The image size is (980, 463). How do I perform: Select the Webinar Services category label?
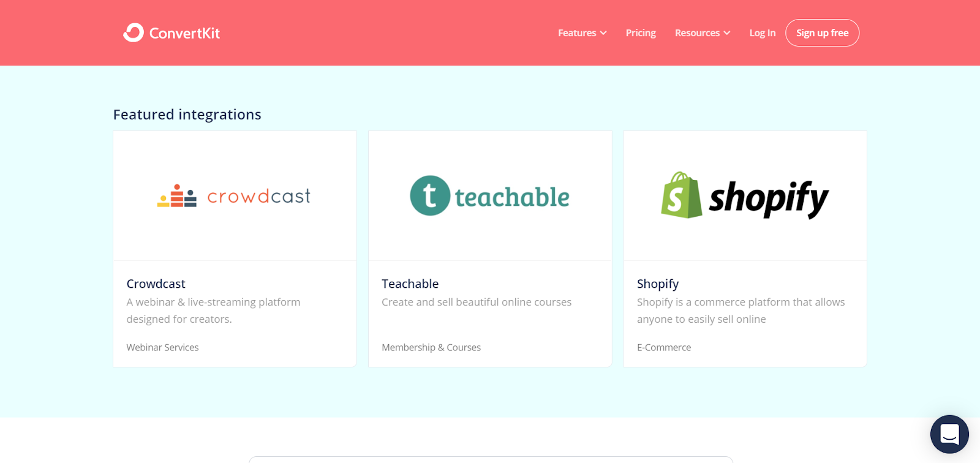click(x=162, y=347)
